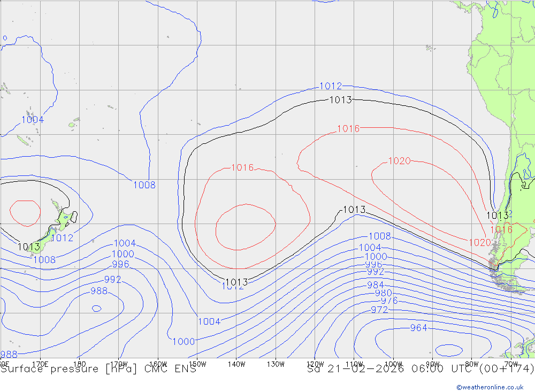Click the 180 longitude label

point(80,364)
